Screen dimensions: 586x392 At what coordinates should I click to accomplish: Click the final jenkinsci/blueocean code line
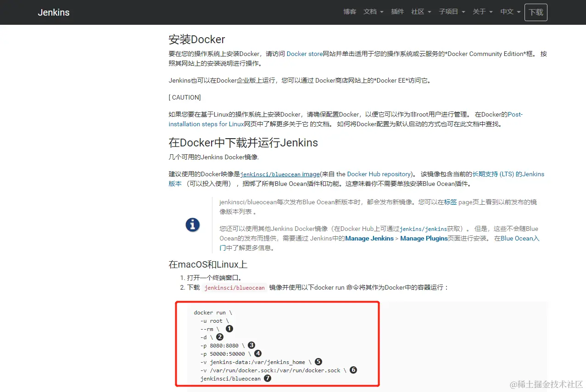230,379
